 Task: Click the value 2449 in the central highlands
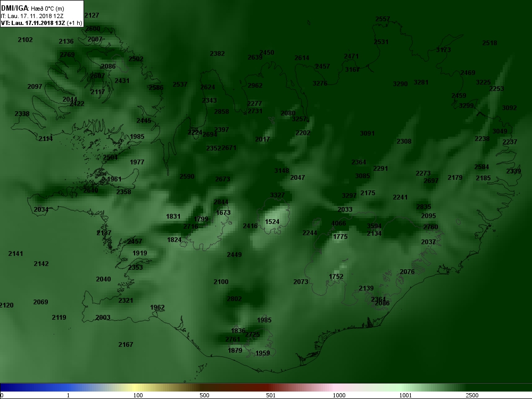tap(234, 254)
